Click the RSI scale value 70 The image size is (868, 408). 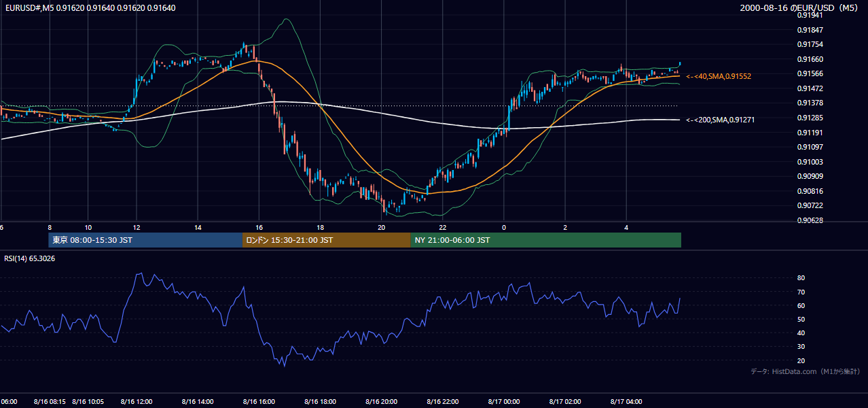pos(801,292)
